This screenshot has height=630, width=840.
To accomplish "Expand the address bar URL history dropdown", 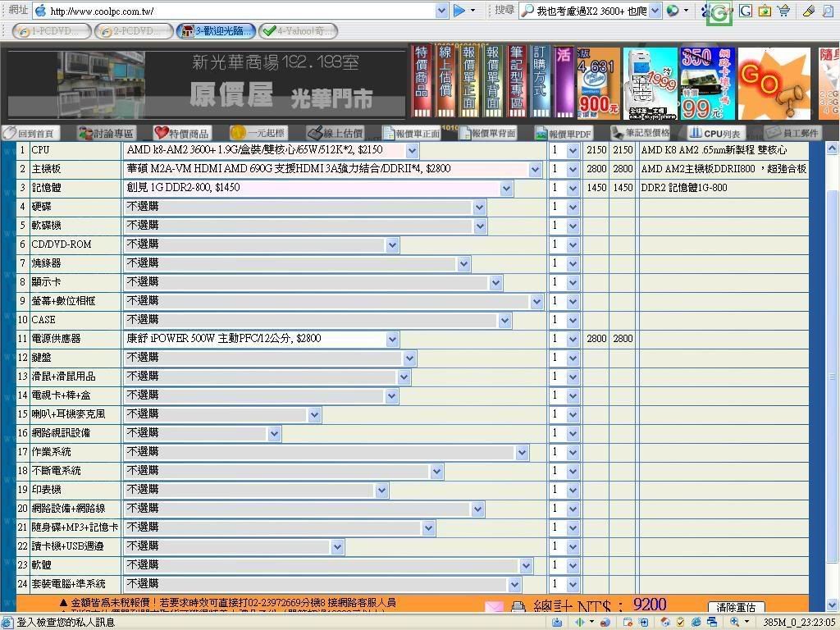I will point(441,10).
